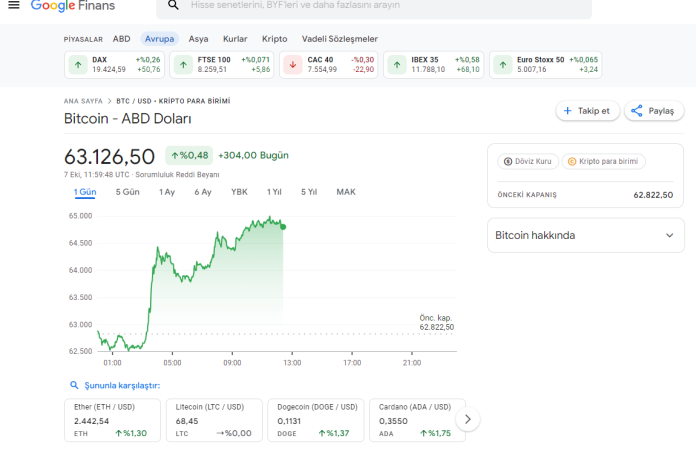The width and height of the screenshot is (696, 450).
Task: Click the Döviz Kuru chip
Action: pyautogui.click(x=527, y=161)
